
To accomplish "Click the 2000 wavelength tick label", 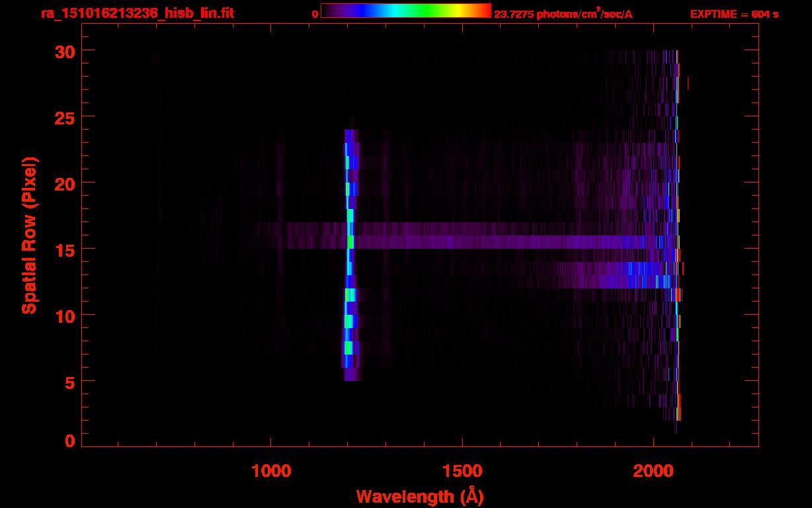I will (653, 471).
